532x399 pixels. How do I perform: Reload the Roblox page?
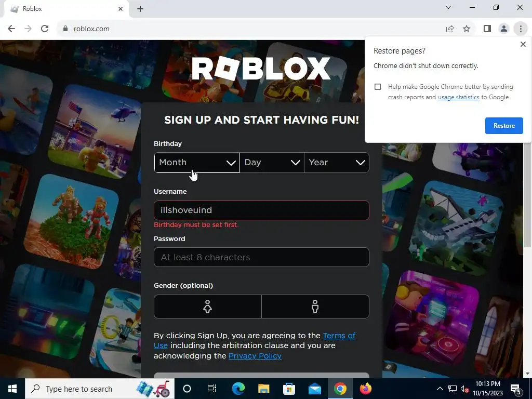tap(45, 29)
